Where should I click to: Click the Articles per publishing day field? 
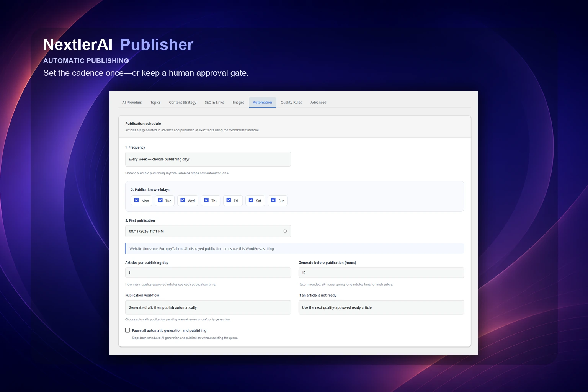208,273
